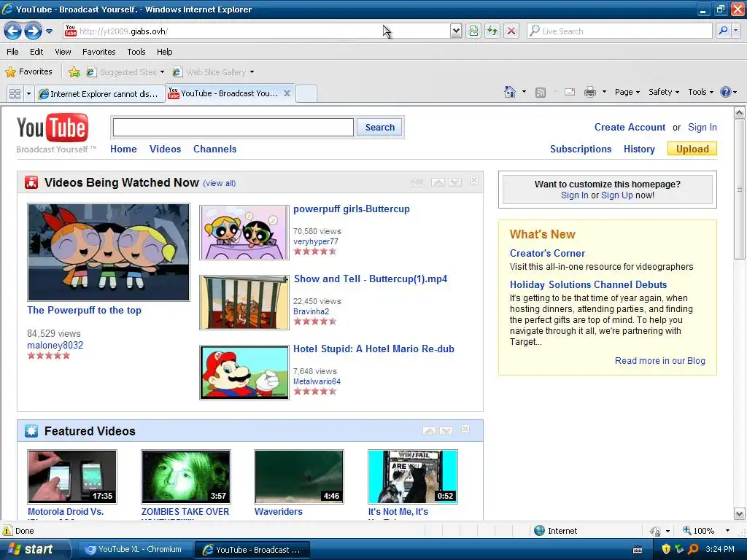Click the red Stop loading icon
747x560 pixels.
click(511, 31)
